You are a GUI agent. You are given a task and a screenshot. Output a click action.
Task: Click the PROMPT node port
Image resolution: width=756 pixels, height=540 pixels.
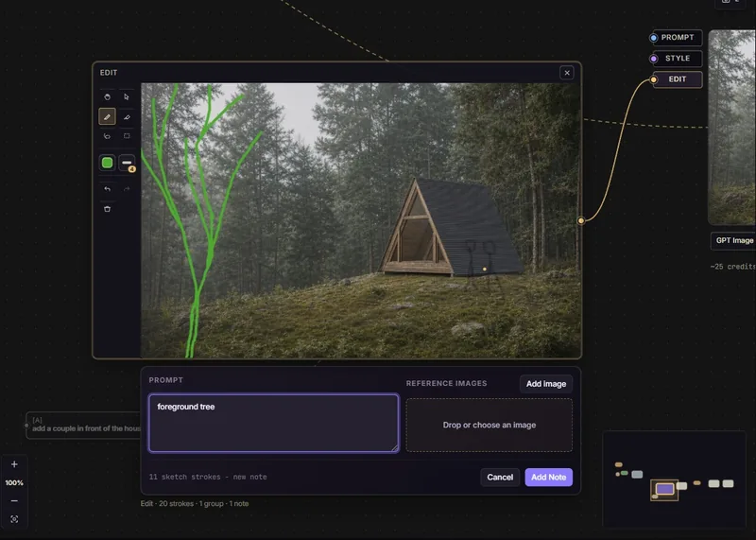tap(677, 38)
